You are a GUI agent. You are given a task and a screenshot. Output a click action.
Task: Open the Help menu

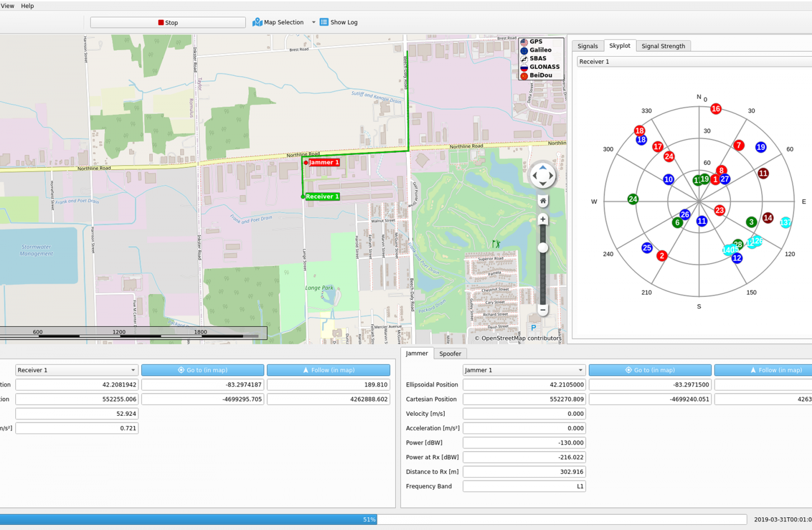point(27,6)
